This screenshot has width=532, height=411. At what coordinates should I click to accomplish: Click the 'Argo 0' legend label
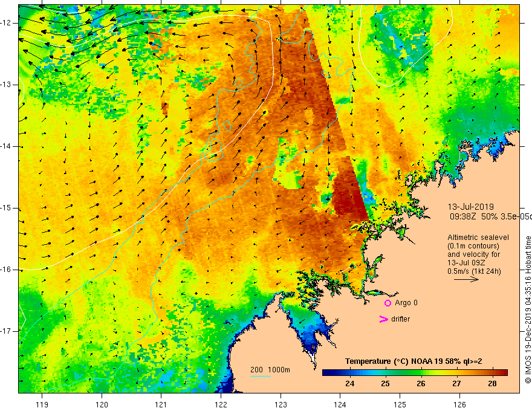(x=406, y=303)
